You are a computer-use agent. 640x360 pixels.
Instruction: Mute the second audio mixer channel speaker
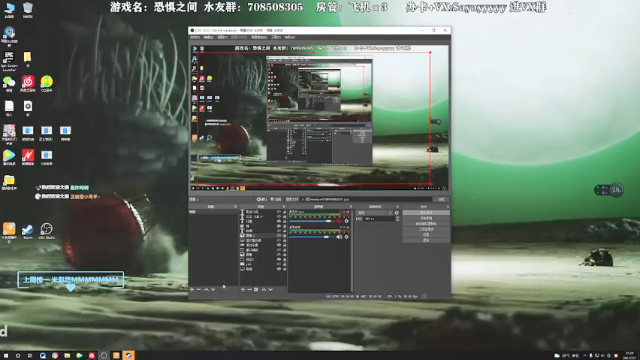coord(339,237)
